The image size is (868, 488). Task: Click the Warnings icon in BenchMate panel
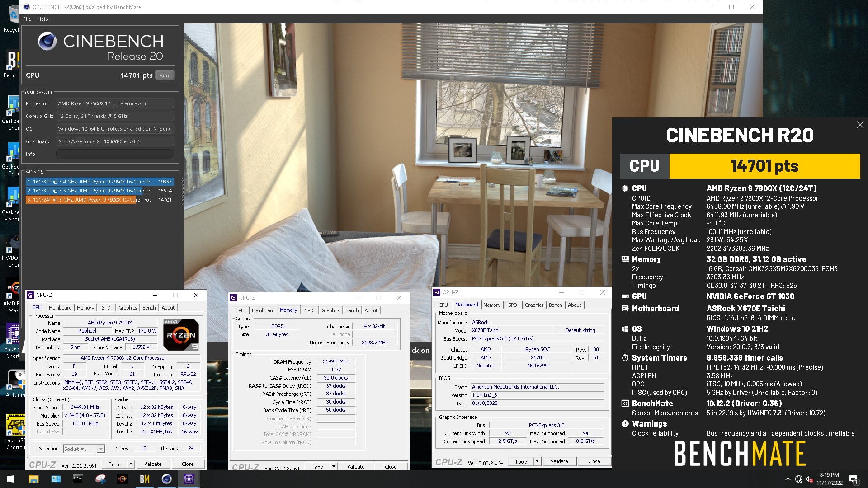(x=625, y=424)
